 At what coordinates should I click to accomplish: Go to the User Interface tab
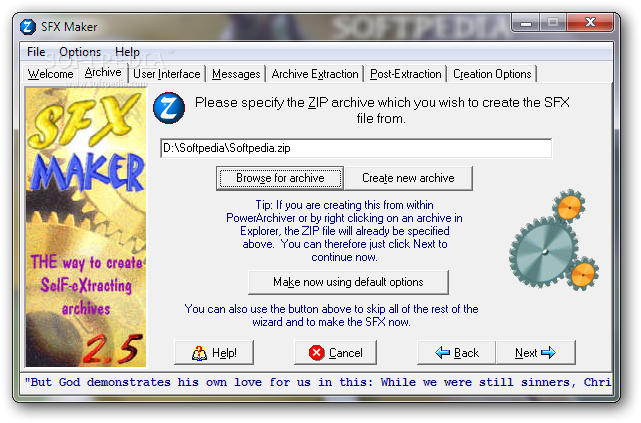click(x=167, y=74)
